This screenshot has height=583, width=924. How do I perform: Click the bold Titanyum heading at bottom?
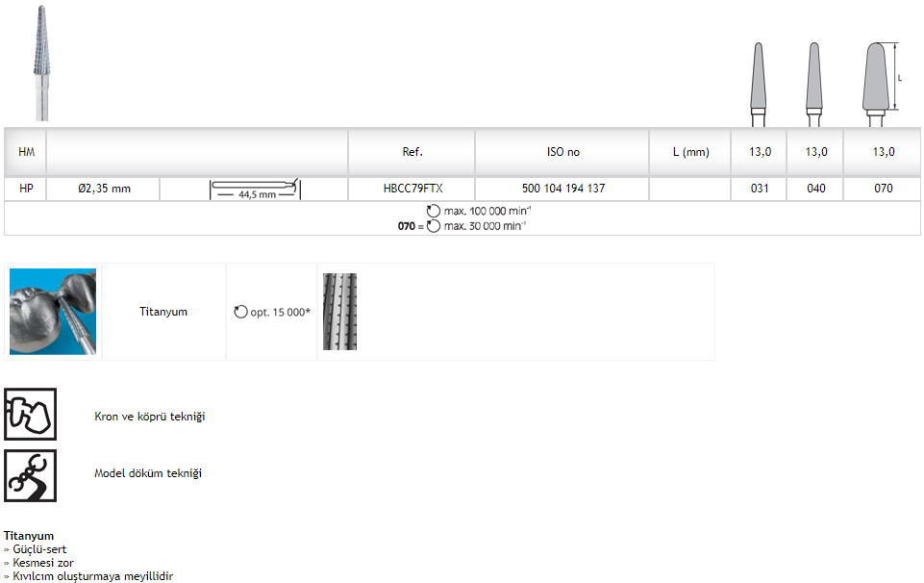tap(29, 536)
